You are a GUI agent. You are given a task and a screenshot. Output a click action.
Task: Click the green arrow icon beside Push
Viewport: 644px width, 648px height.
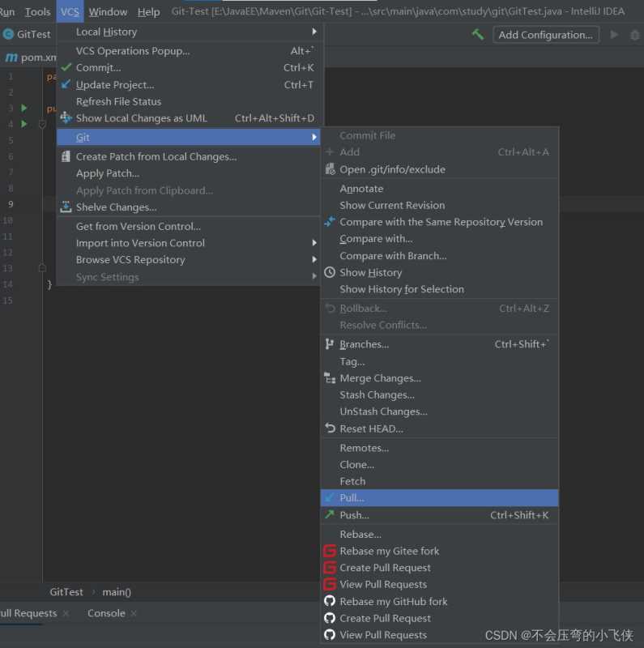click(x=330, y=514)
